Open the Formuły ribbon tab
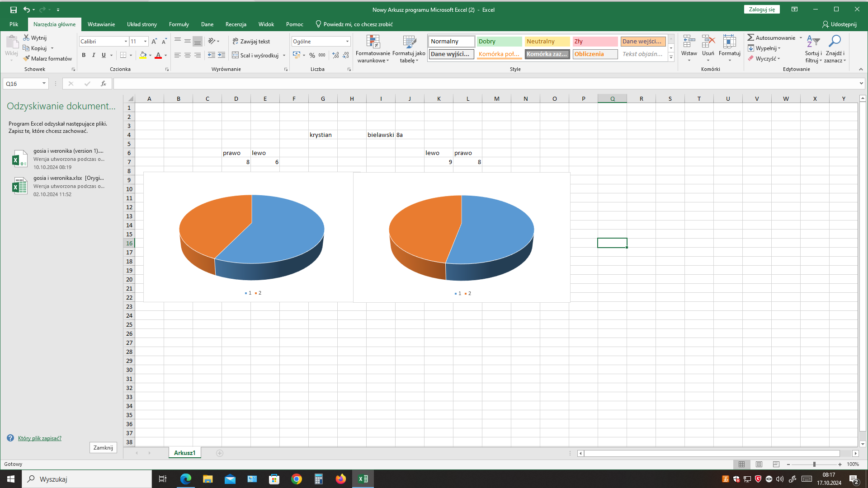Viewport: 868px width, 488px height. [179, 24]
